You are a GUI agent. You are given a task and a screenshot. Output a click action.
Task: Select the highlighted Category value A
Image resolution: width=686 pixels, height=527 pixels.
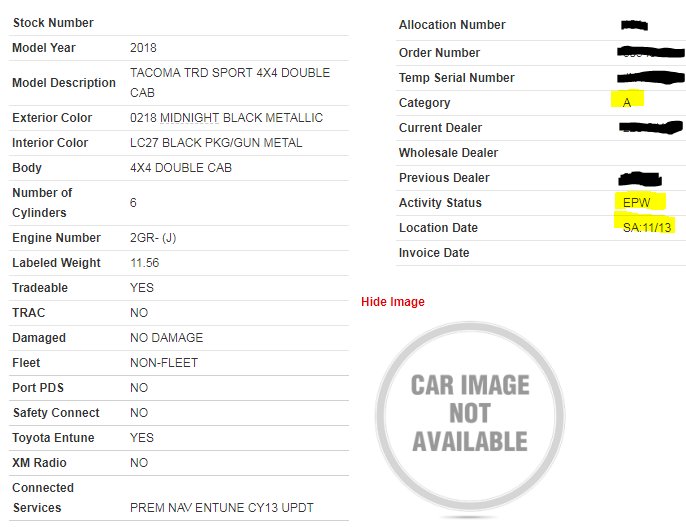click(626, 102)
